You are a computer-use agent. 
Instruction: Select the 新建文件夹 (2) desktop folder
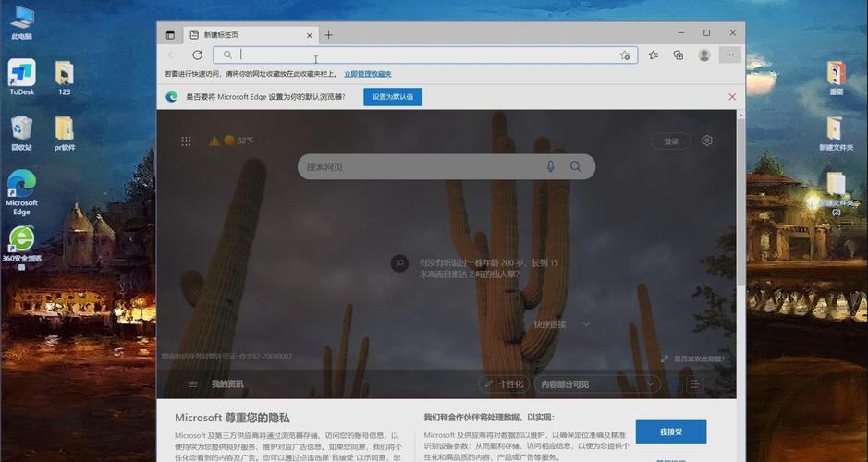click(x=836, y=193)
